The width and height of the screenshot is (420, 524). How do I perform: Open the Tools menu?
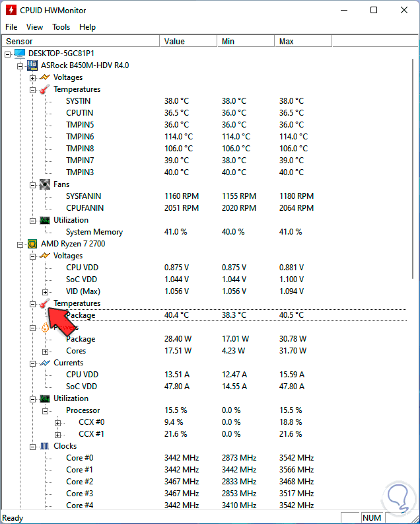pos(61,27)
